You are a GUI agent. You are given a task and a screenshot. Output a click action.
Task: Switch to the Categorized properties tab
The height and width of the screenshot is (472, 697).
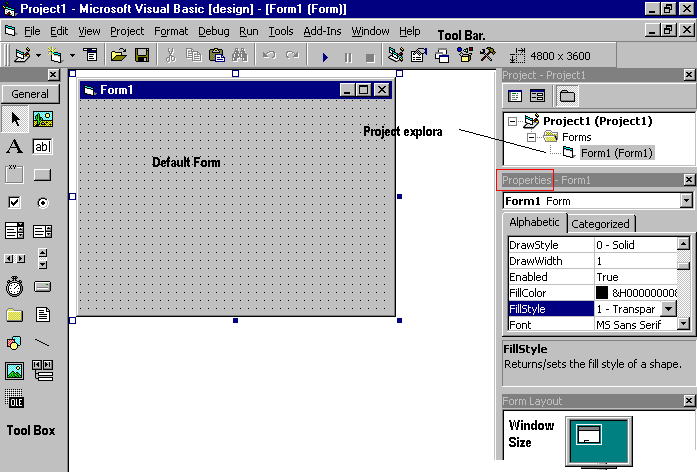tap(600, 224)
